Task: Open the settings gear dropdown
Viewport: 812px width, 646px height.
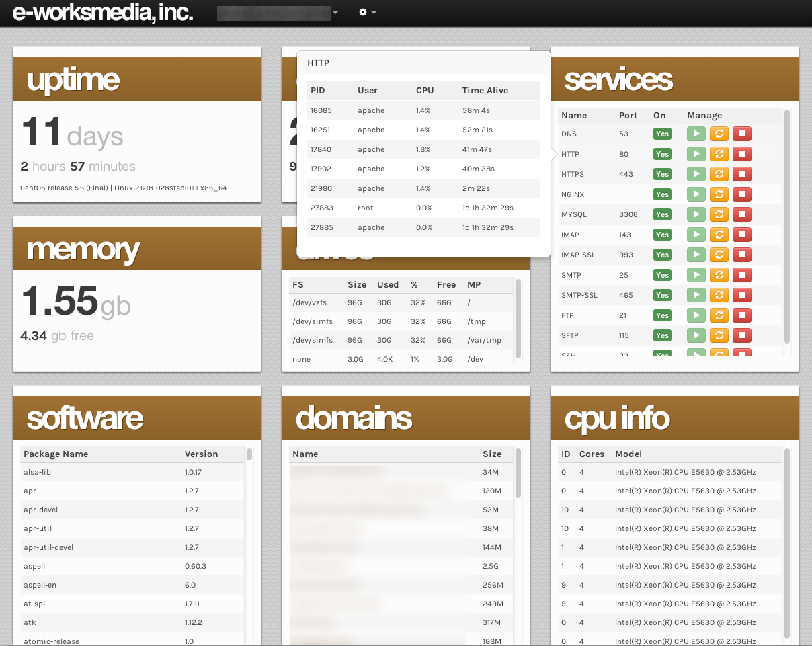Action: pos(367,13)
